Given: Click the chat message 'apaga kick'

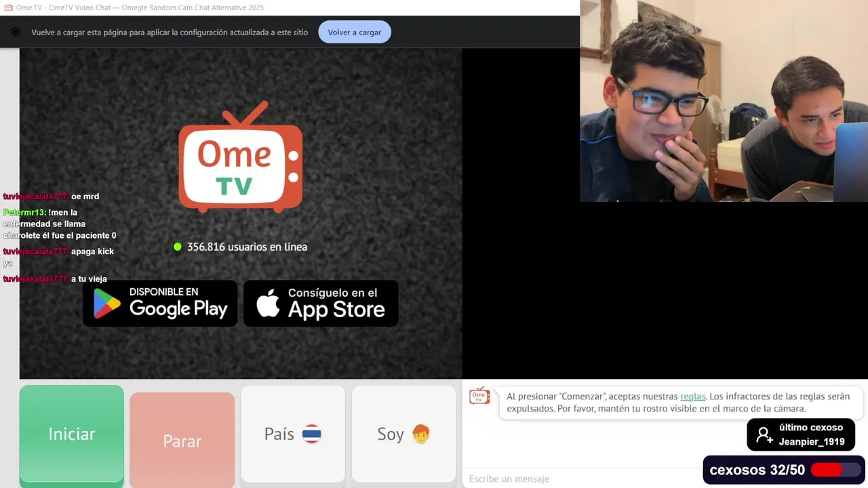Looking at the screenshot, I should pos(92,251).
